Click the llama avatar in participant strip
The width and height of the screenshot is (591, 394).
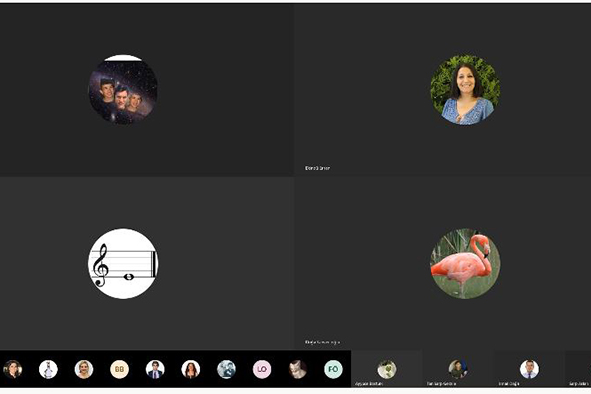point(48,369)
